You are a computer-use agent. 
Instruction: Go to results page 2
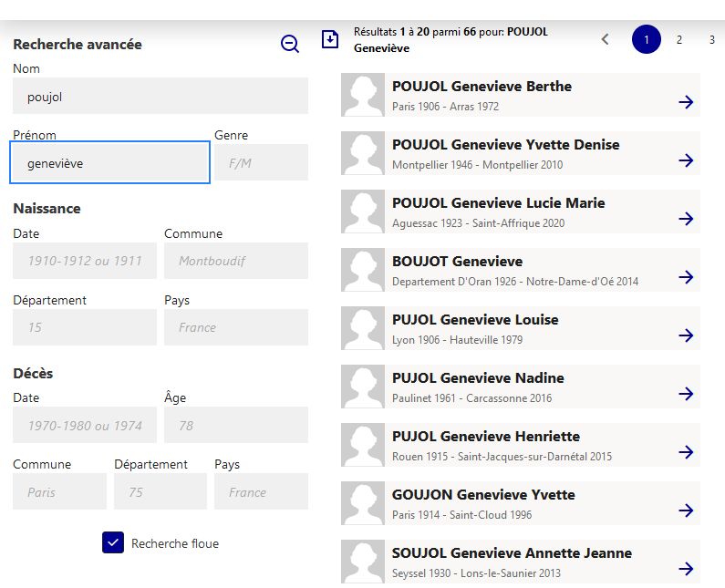[x=679, y=40]
